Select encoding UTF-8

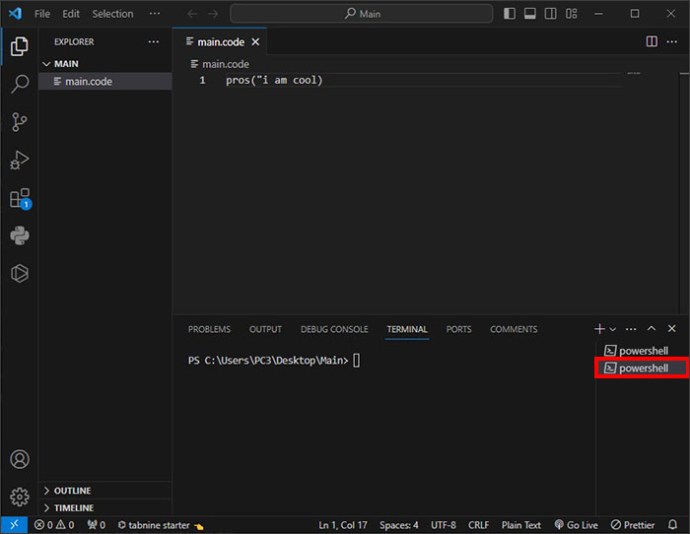pos(443,525)
